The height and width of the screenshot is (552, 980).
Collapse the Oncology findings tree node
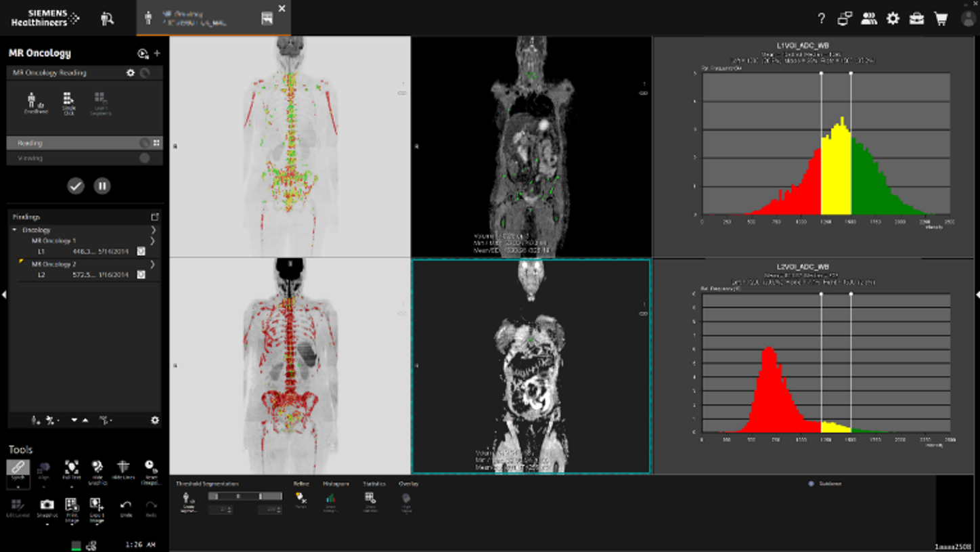click(x=15, y=230)
